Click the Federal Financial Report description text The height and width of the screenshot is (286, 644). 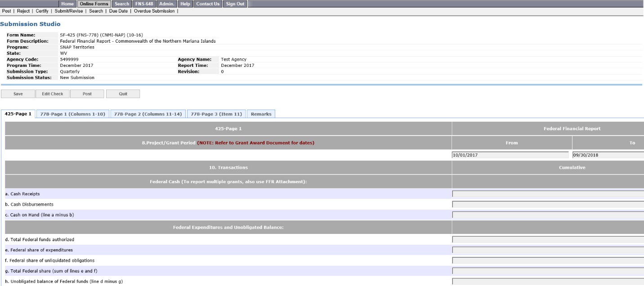pyautogui.click(x=138, y=41)
